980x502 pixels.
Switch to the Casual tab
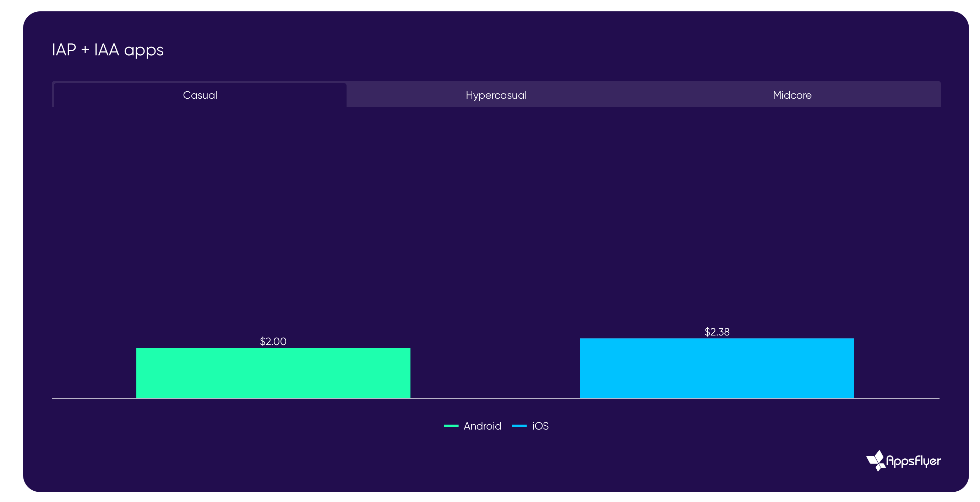(200, 95)
